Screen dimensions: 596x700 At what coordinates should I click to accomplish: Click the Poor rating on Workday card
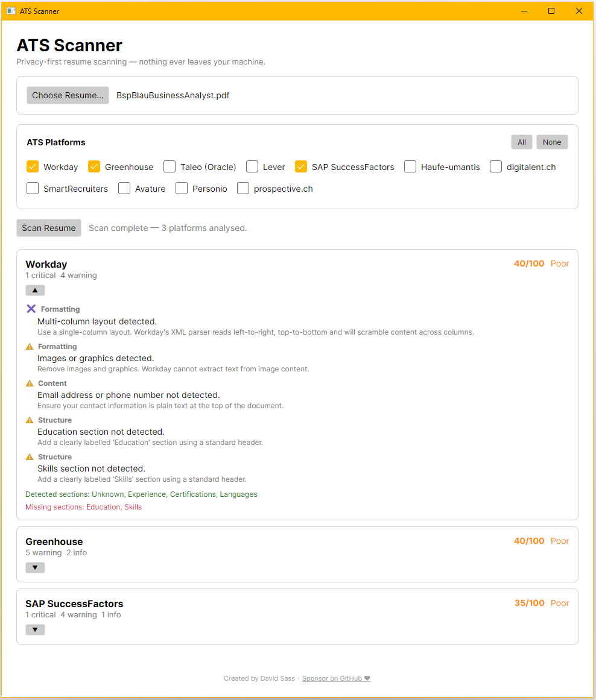[x=560, y=263]
